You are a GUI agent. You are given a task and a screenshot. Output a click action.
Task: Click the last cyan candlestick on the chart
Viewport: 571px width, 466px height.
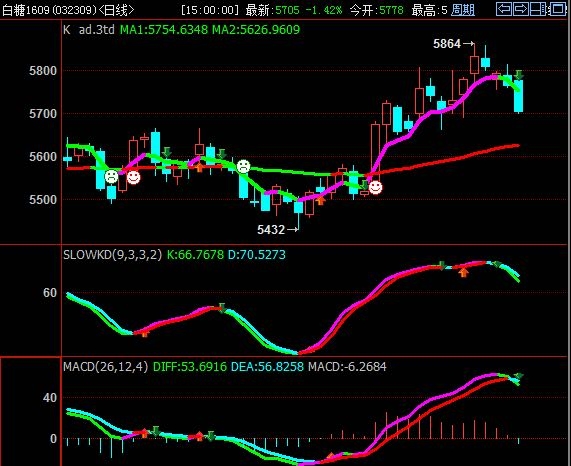coord(519,96)
